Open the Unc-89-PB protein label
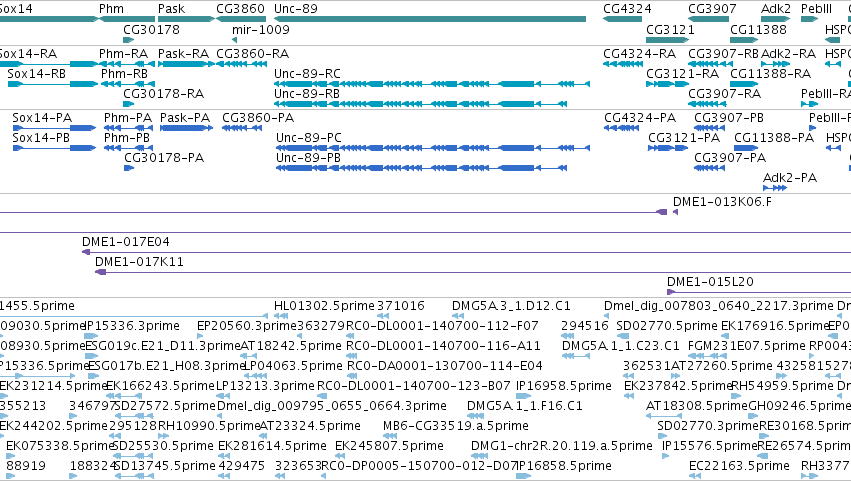 308,158
